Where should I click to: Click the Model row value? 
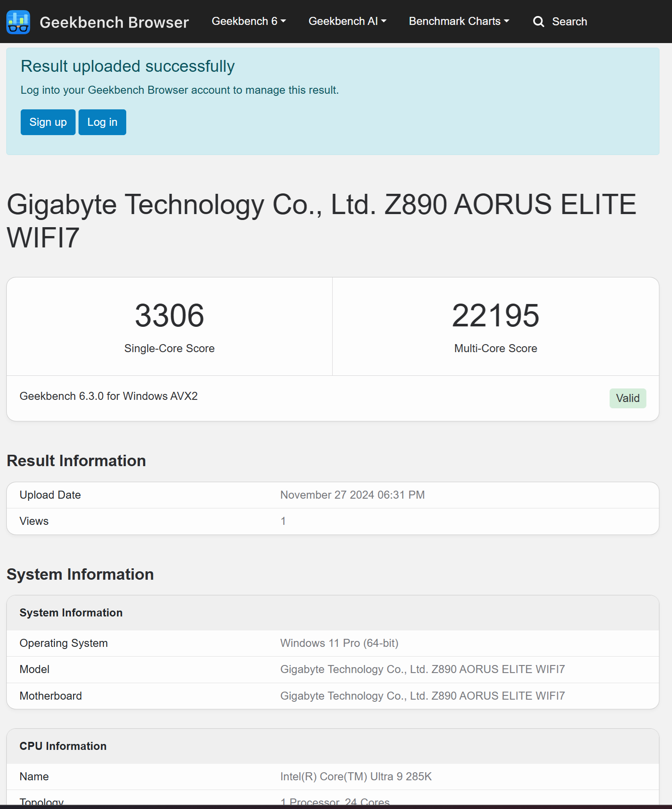[x=423, y=669]
